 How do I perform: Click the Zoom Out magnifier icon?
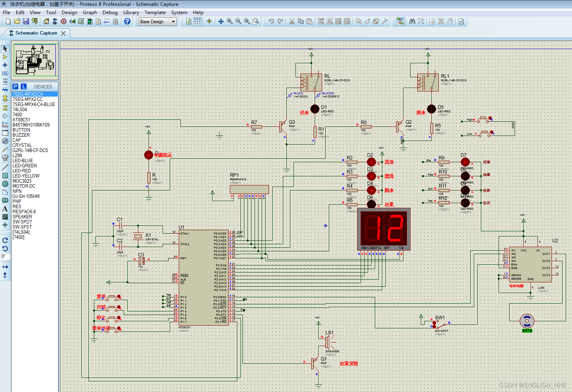238,21
